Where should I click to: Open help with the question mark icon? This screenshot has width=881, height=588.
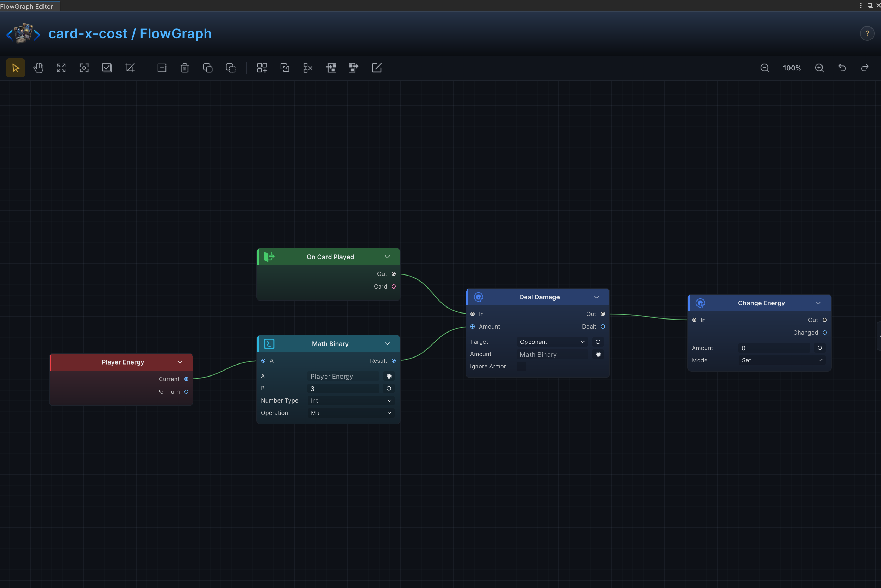(867, 34)
